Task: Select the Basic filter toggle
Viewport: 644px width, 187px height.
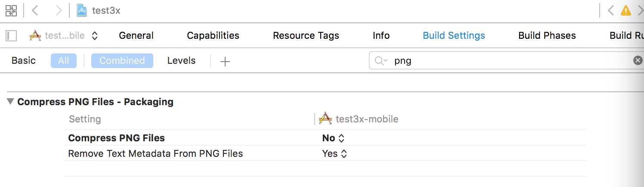Action: [24, 61]
